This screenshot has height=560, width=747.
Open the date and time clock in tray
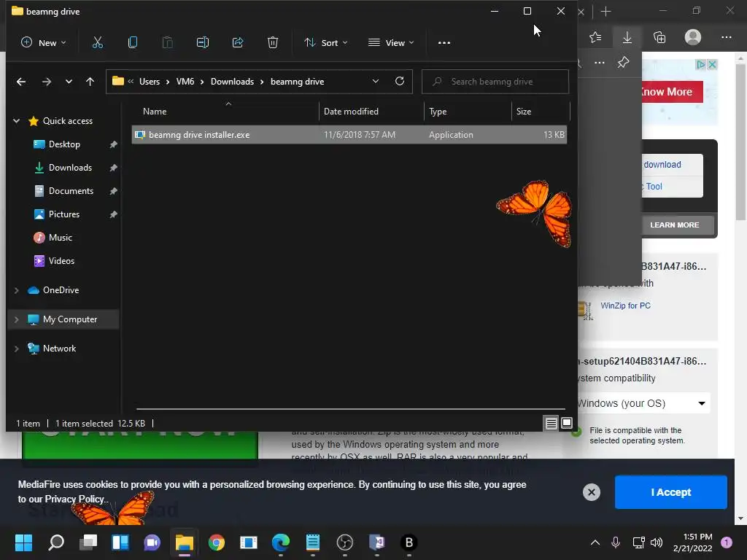click(693, 542)
